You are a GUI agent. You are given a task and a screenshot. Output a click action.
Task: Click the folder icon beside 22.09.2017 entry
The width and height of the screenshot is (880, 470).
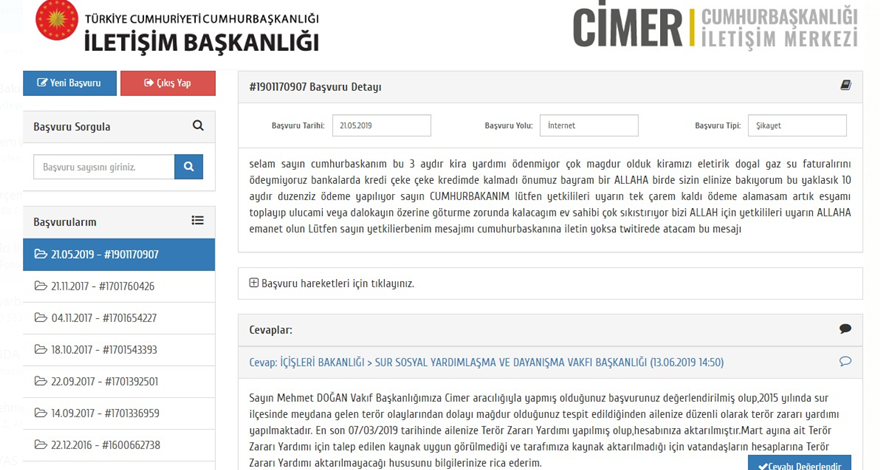40,381
